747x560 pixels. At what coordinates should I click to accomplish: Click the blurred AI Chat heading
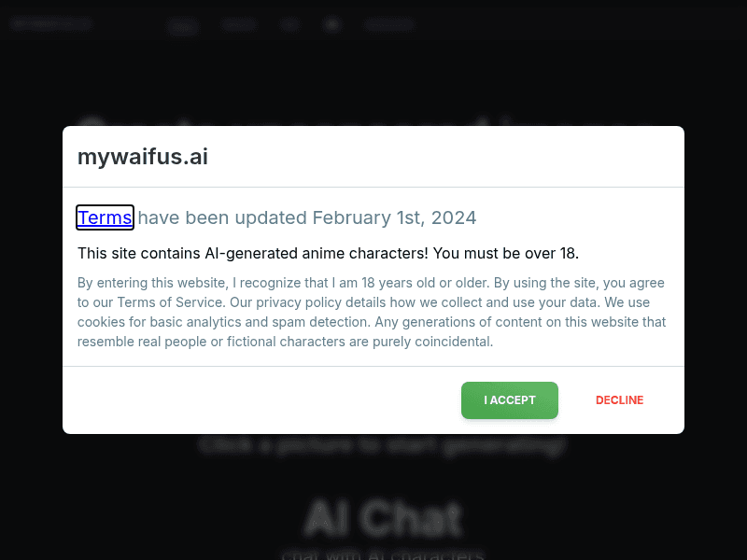pyautogui.click(x=383, y=518)
